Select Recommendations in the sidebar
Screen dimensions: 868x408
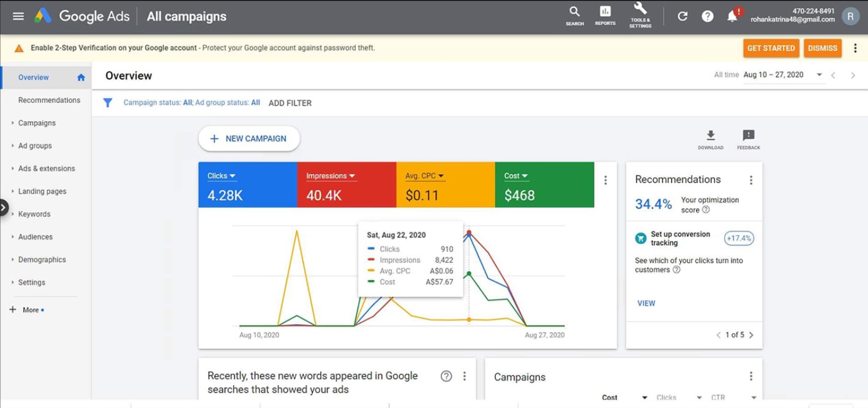point(49,100)
